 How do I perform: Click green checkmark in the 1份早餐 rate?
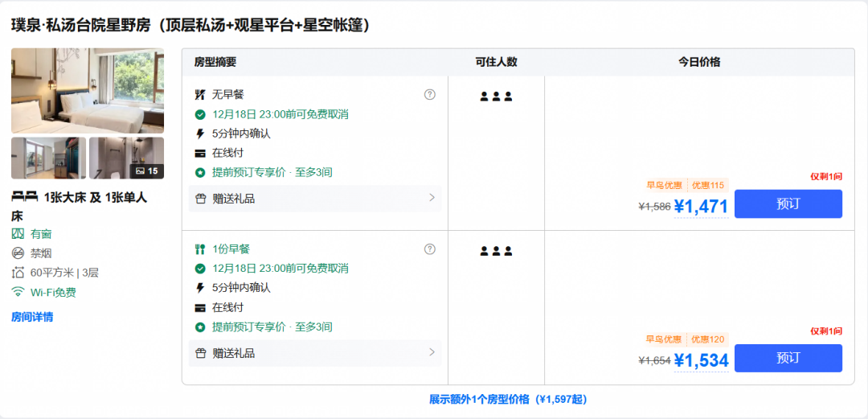pyautogui.click(x=200, y=269)
